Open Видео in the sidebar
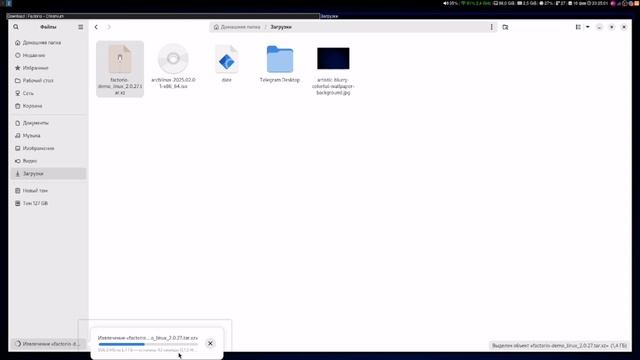The height and width of the screenshot is (360, 640). pyautogui.click(x=48, y=161)
